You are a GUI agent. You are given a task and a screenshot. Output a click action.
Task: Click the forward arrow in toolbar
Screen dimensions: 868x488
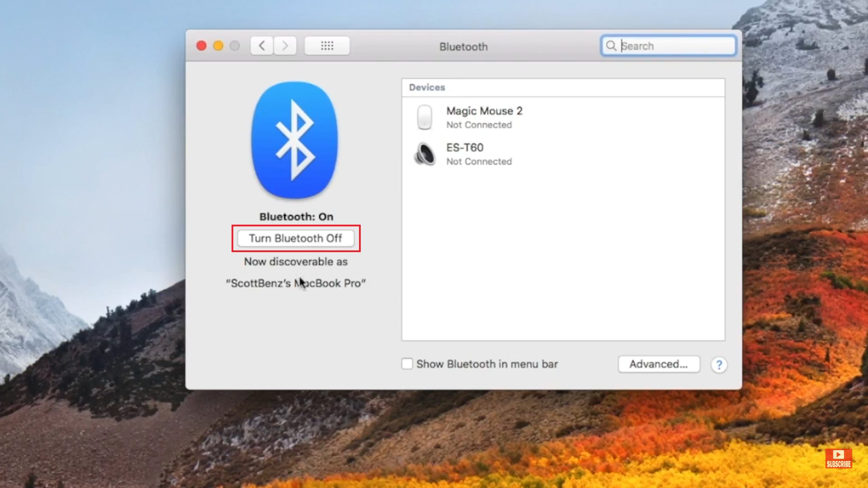point(285,46)
